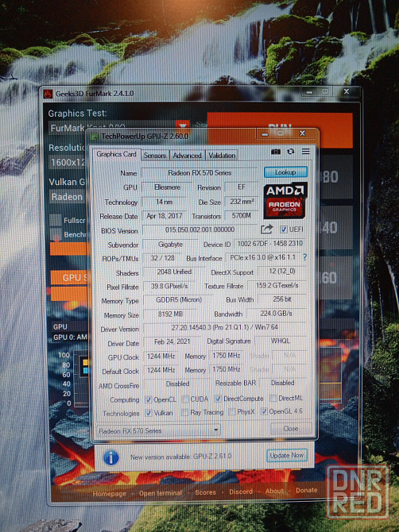Click the Subvendor value Gigabyte
Screen dimensions: 399x532
(x=170, y=245)
